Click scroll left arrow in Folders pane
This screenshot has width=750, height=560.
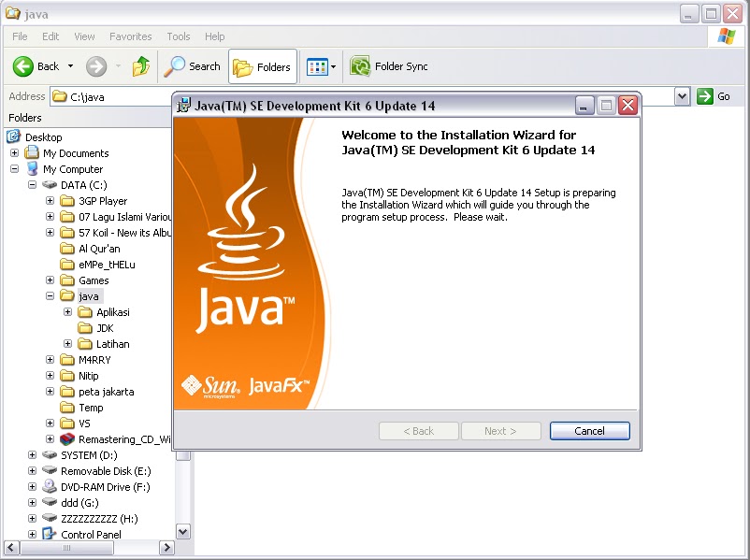click(12, 548)
